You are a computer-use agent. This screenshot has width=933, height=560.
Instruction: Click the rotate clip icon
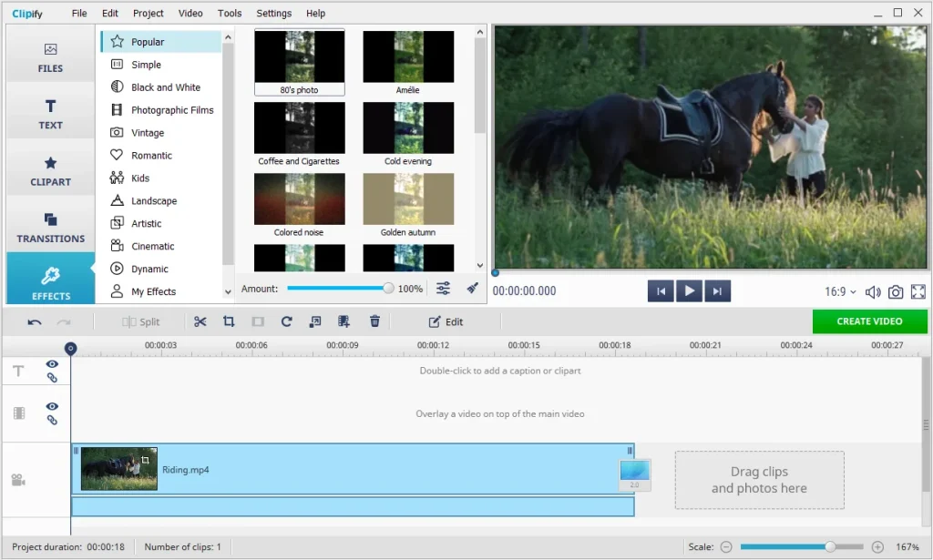pyautogui.click(x=286, y=321)
